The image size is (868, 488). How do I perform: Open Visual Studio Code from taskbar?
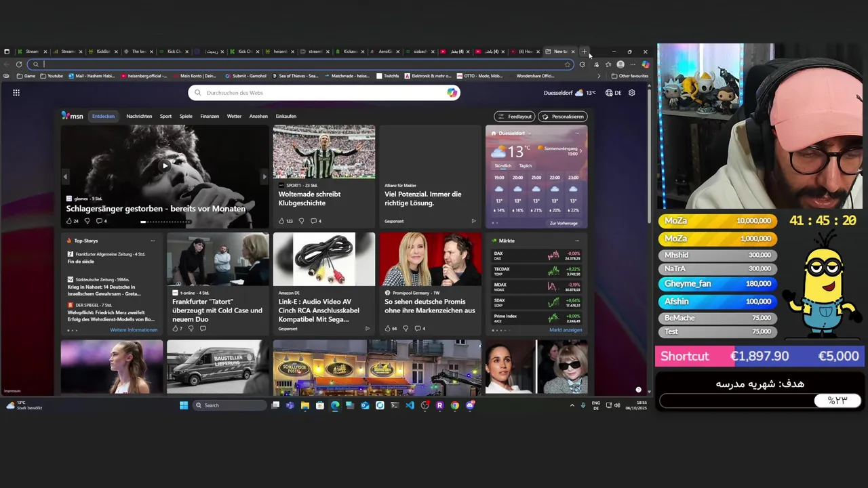(x=410, y=405)
